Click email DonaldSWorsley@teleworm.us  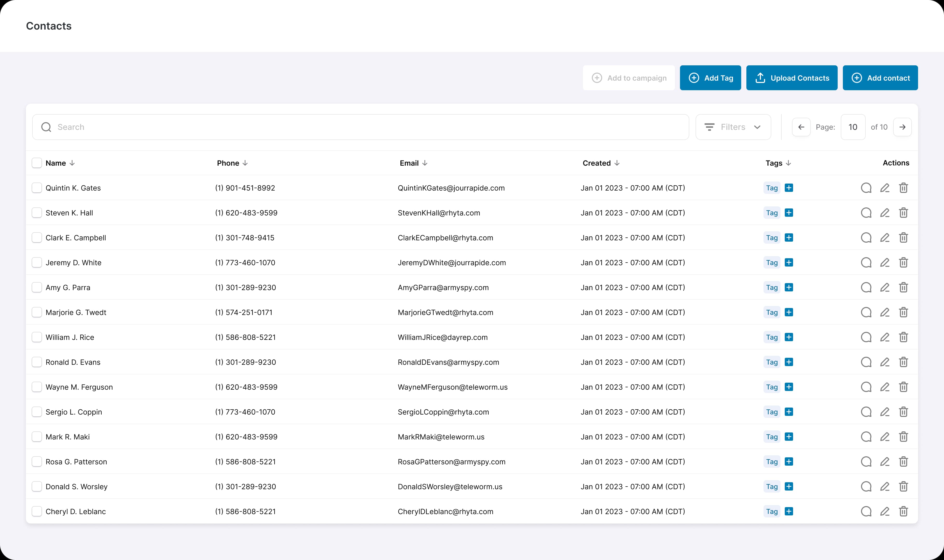[450, 487]
